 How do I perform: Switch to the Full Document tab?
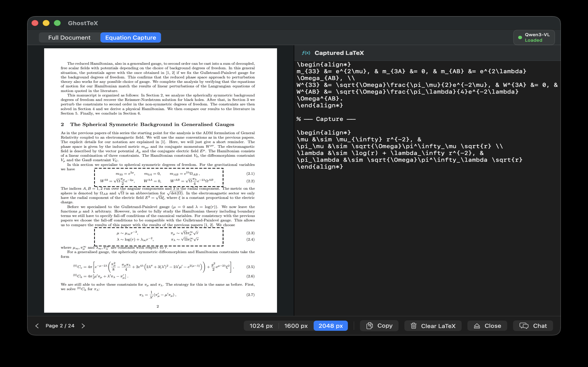(69, 37)
